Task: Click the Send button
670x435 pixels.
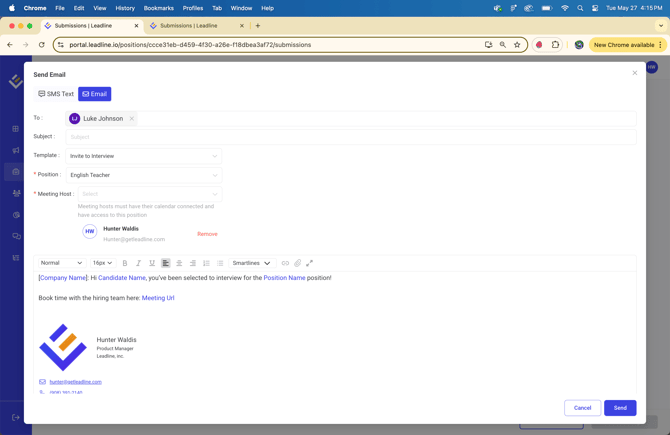Action: click(x=620, y=408)
